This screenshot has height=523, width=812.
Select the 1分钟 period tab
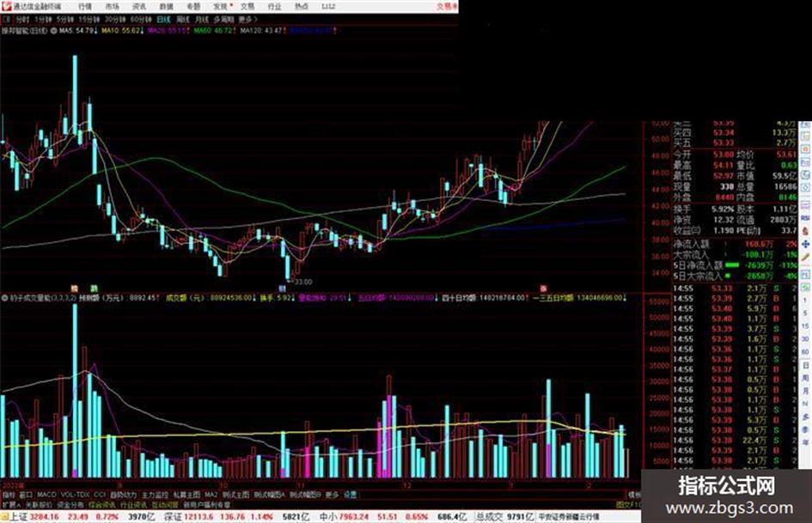point(42,19)
